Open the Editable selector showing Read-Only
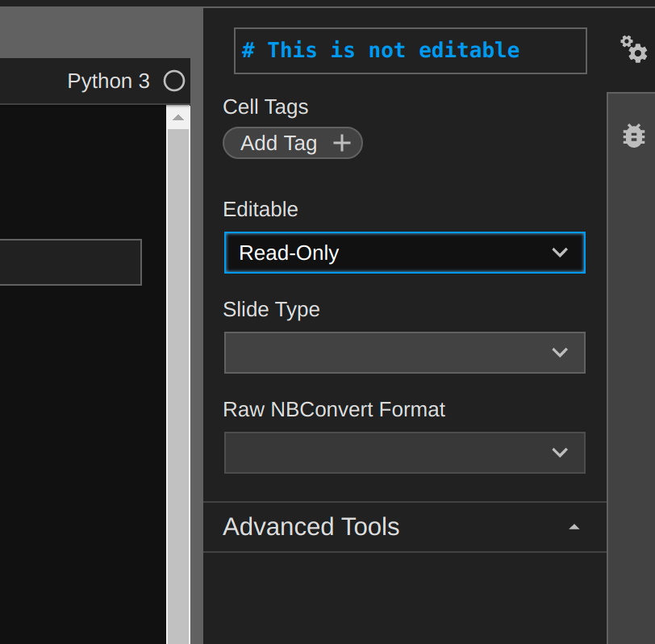The image size is (655, 644). click(x=403, y=253)
